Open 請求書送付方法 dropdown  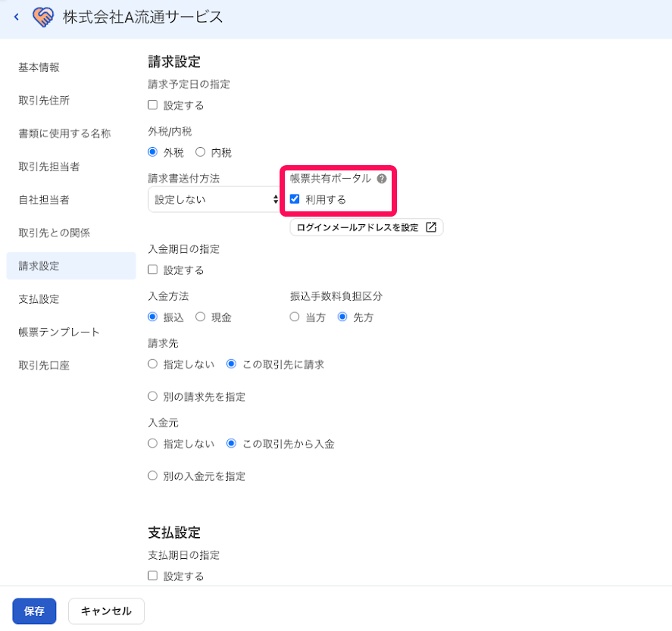pos(214,200)
